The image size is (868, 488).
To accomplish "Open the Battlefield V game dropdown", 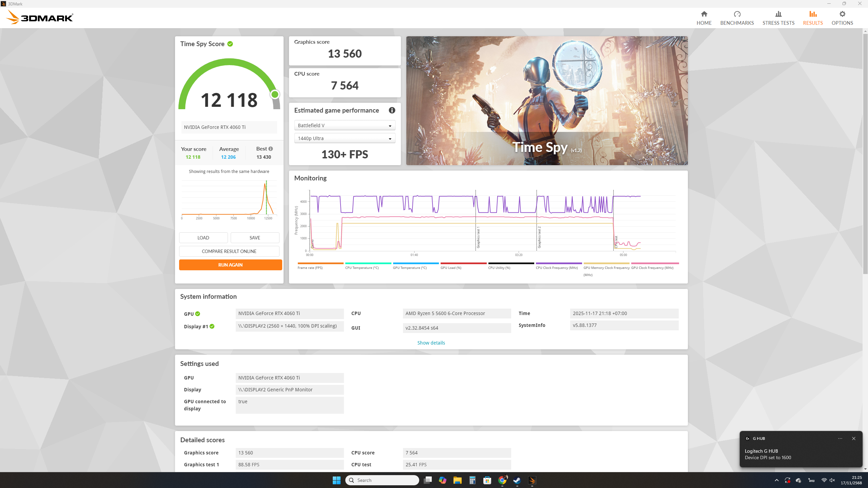I will [344, 125].
